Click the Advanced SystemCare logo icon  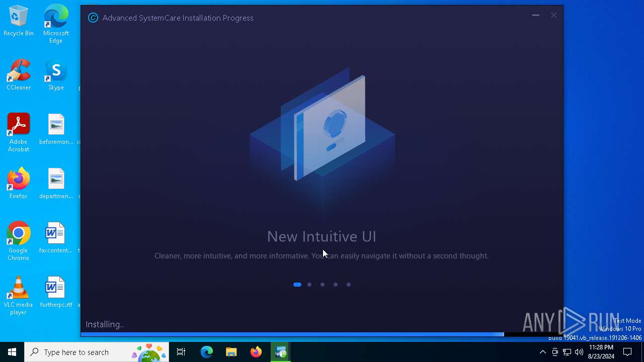coord(93,18)
